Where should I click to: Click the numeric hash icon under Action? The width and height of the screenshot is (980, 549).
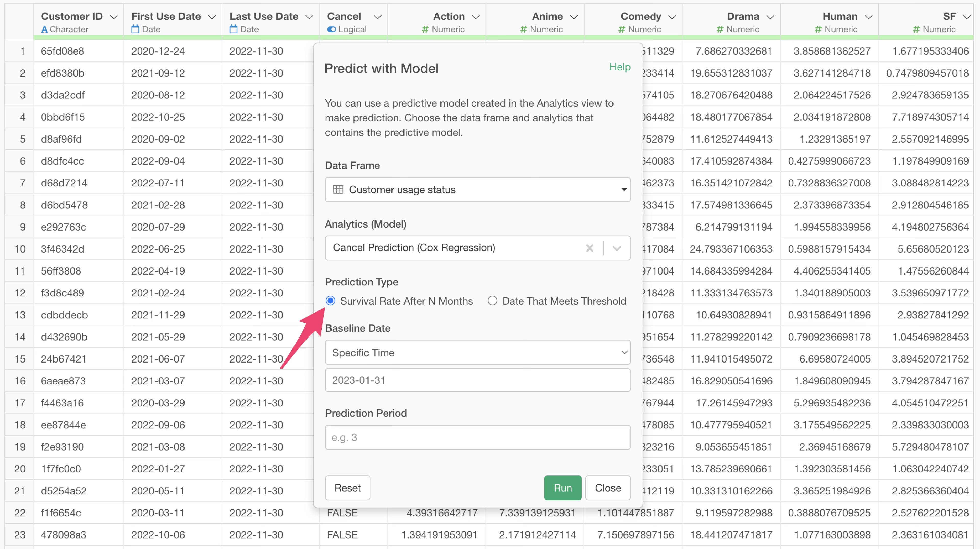click(425, 29)
